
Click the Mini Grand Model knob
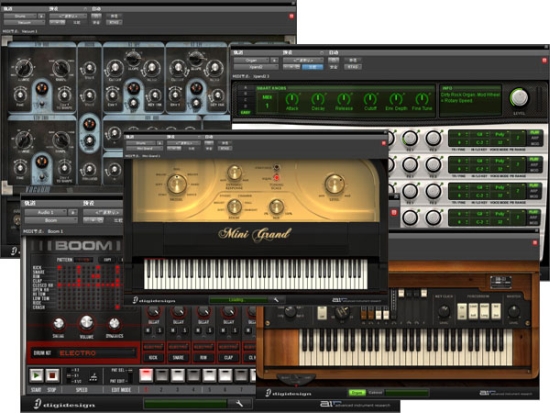(x=177, y=184)
